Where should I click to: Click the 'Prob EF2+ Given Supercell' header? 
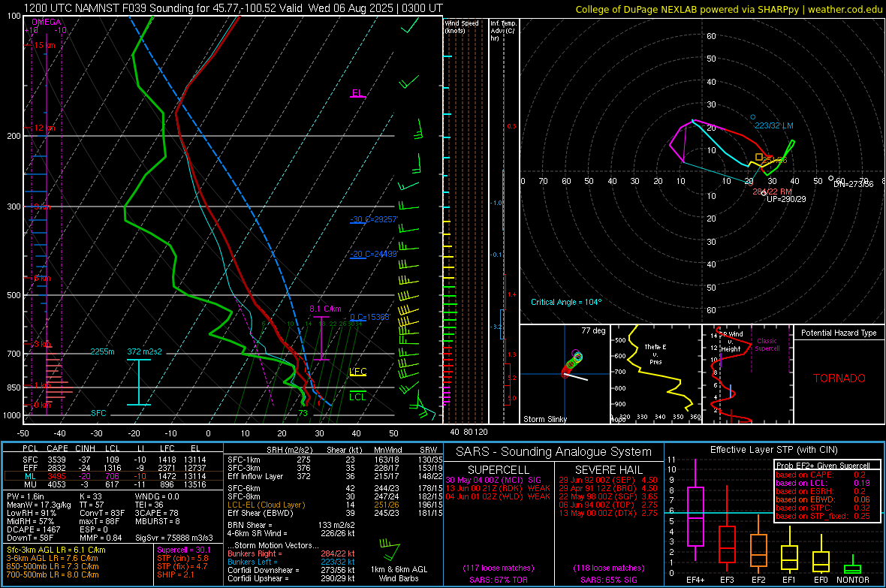coord(823,466)
